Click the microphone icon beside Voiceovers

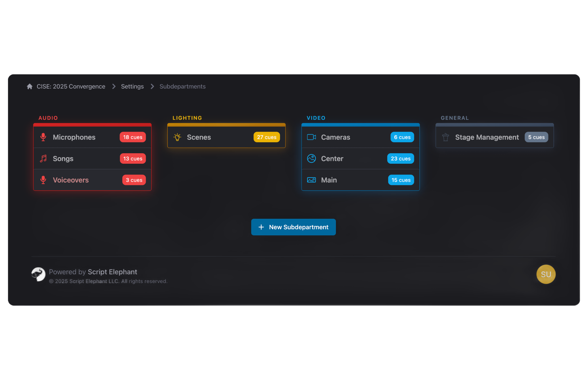coord(43,180)
